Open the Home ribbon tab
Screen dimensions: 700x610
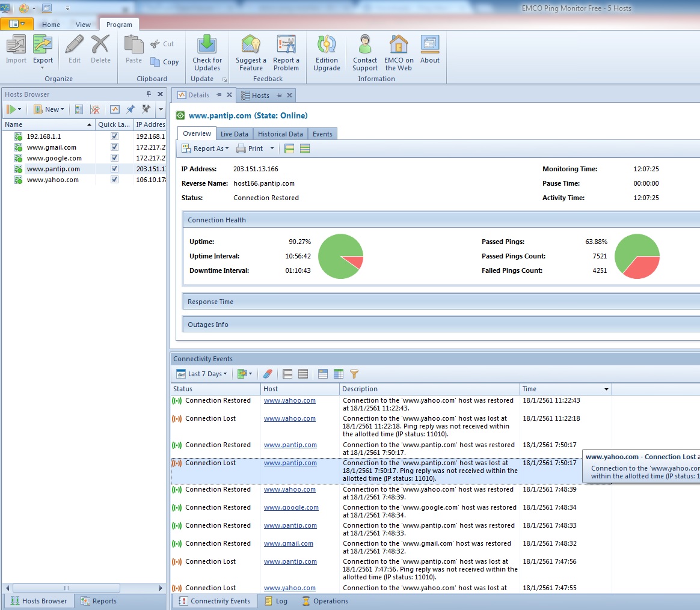[51, 25]
